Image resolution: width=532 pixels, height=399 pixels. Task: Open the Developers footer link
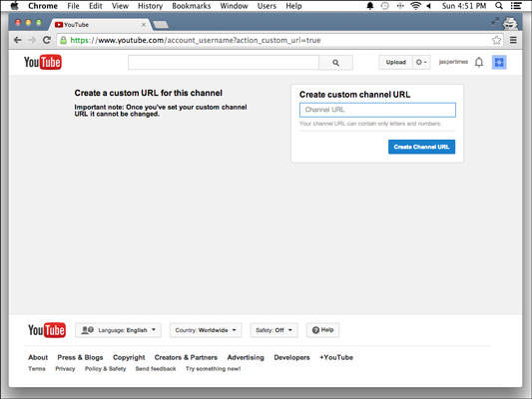[x=291, y=357]
